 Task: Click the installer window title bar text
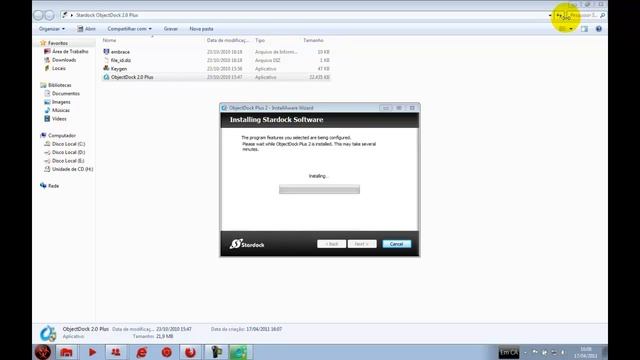[271, 108]
